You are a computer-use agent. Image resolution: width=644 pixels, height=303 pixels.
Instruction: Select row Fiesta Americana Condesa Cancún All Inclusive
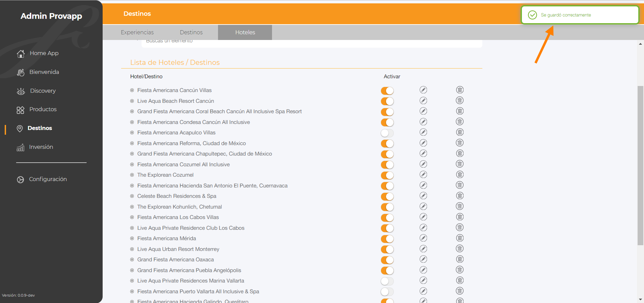[194, 122]
